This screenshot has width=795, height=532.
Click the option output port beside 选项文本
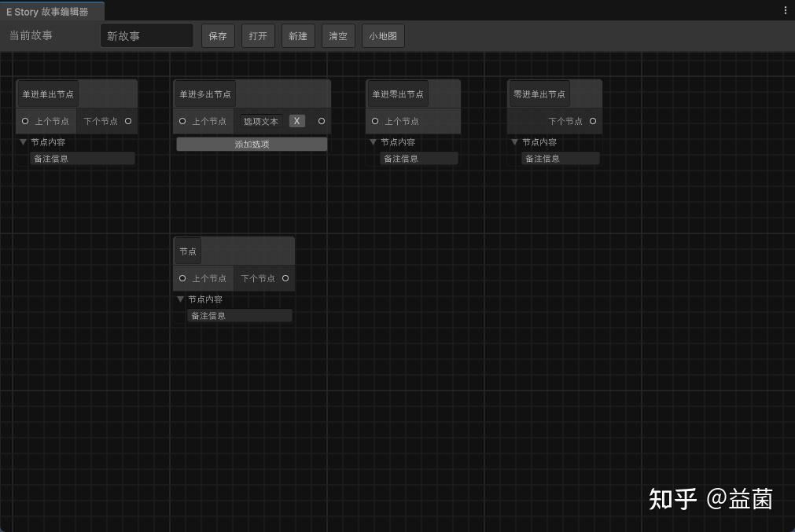[321, 121]
